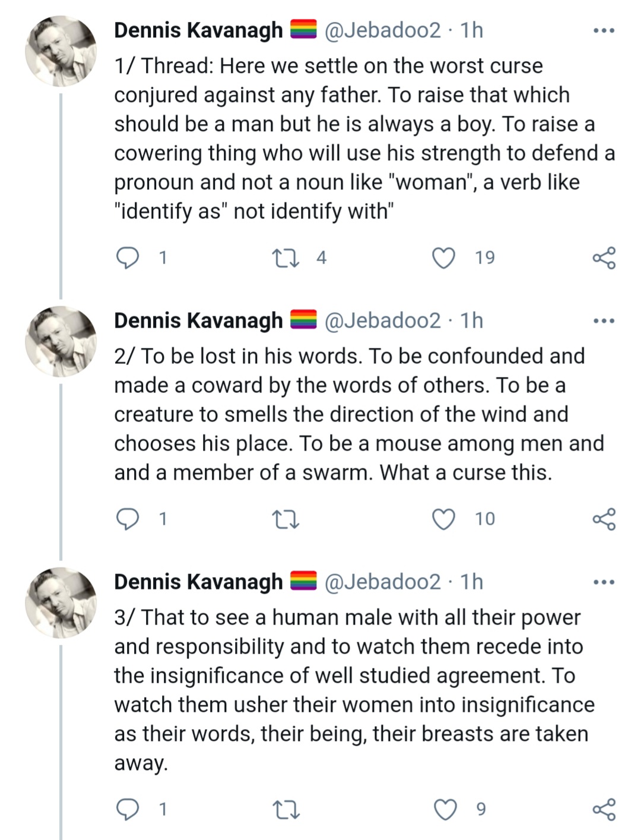Open the tweet starting "2/ To be lost"
The width and height of the screenshot is (621, 840).
tap(359, 414)
